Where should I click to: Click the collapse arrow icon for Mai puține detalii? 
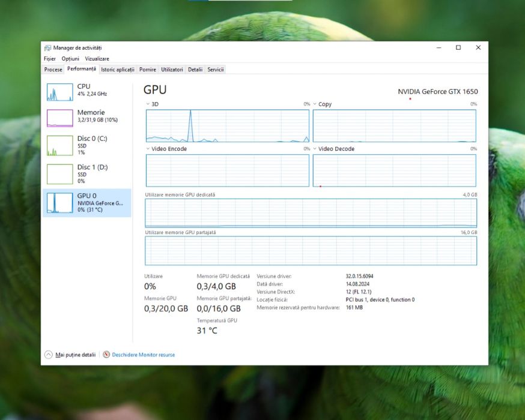[49, 355]
